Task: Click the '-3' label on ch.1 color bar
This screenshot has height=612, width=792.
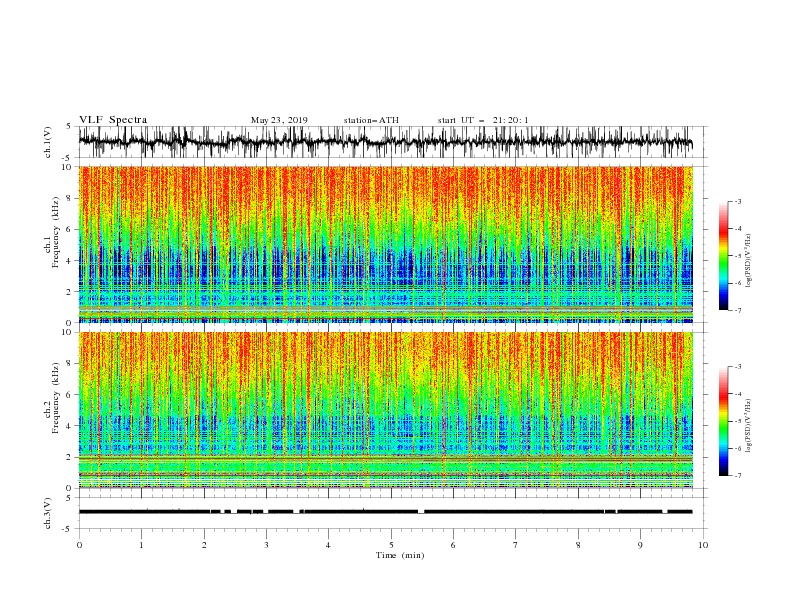Action: coord(737,201)
